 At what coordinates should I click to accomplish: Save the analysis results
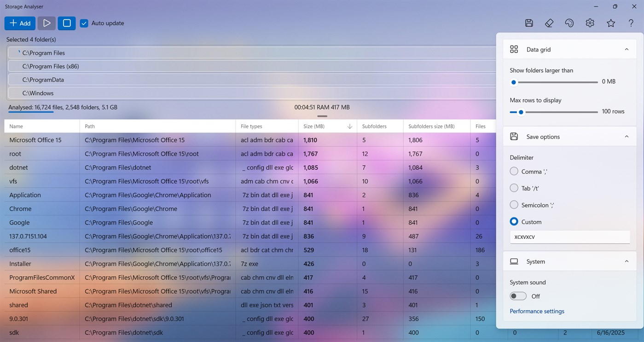pyautogui.click(x=528, y=23)
